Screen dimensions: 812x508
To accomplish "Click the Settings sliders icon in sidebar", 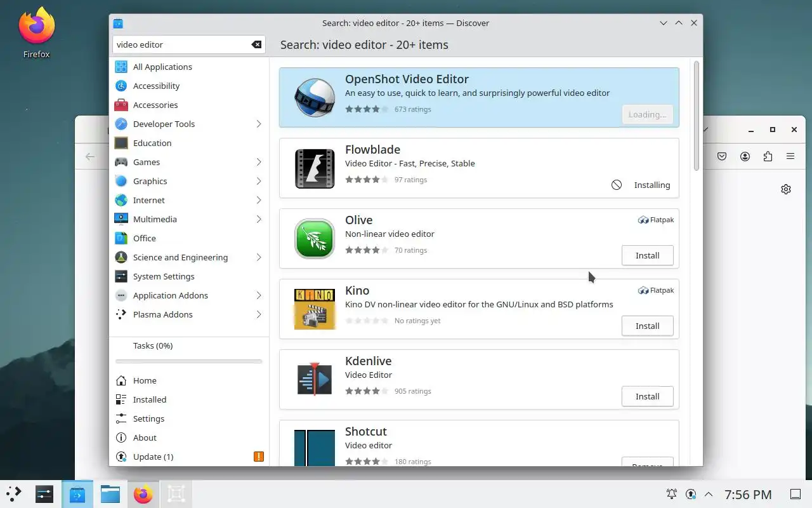I will pos(121,418).
